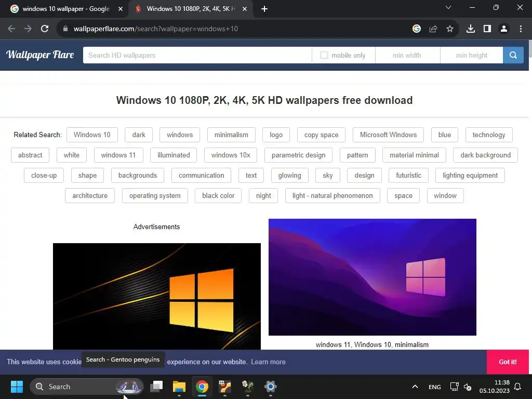Click the blue magnifier search button
532x399 pixels.
513,55
